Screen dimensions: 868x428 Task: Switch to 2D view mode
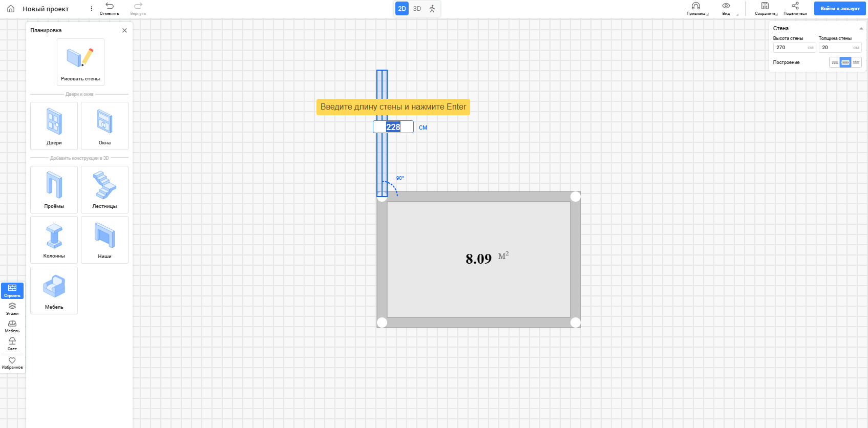pyautogui.click(x=402, y=9)
